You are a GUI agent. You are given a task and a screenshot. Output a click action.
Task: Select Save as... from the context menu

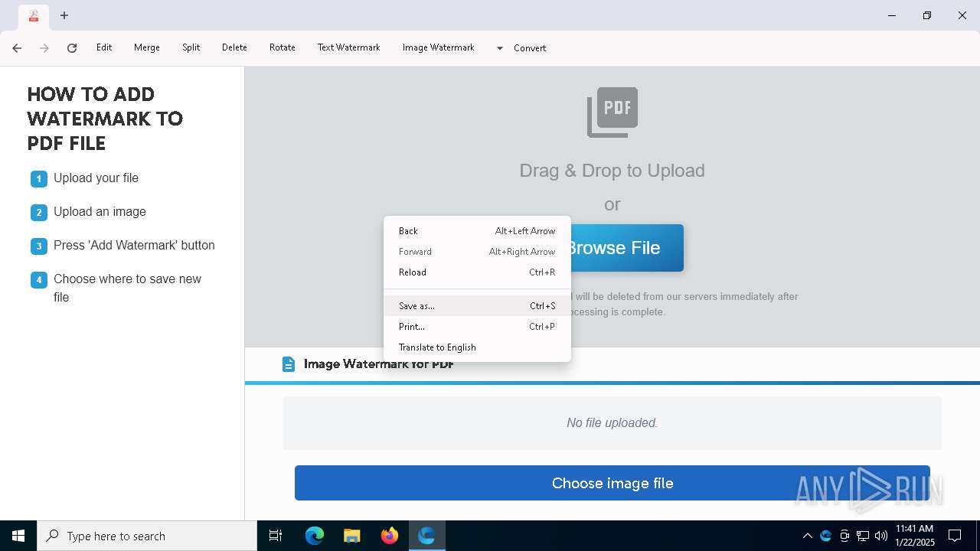[477, 306]
